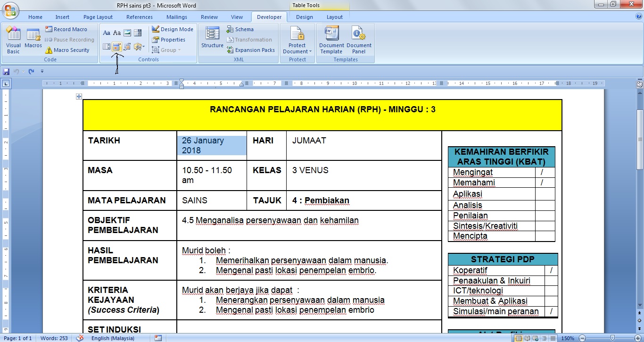Open the Visual Basic editor
Image resolution: width=644 pixels, height=342 pixels.
pos(13,40)
